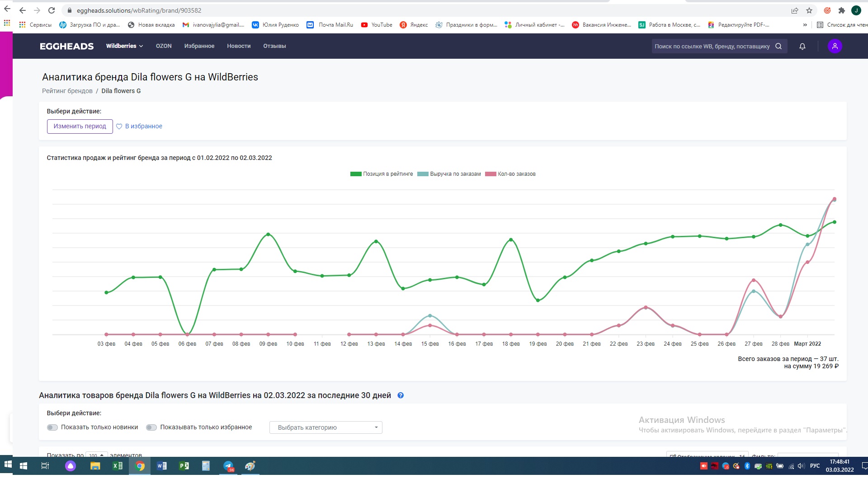The height and width of the screenshot is (488, 868).
Task: Click the Изменить период button
Action: (x=80, y=127)
